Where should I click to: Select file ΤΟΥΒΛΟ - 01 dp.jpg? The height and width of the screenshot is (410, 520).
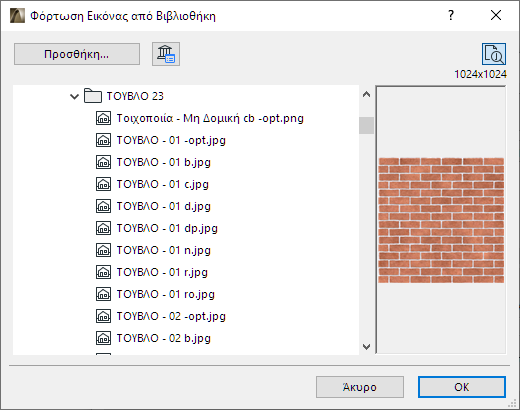tap(167, 228)
